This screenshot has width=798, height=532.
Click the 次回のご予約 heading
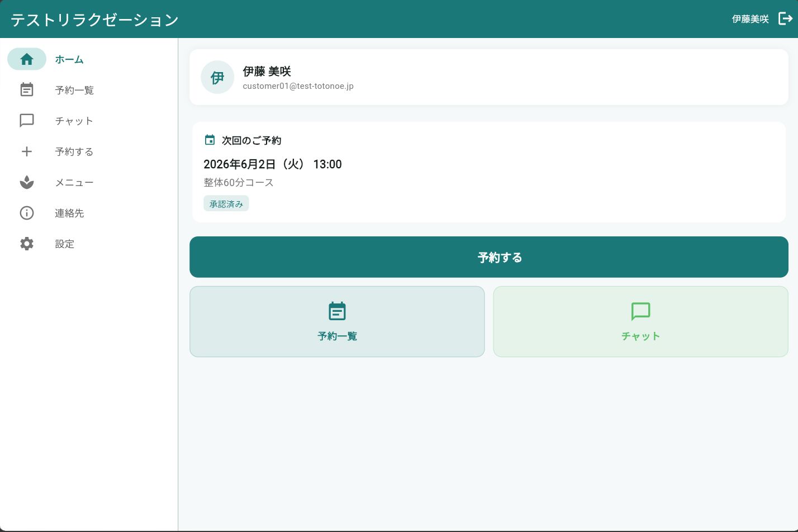click(251, 140)
